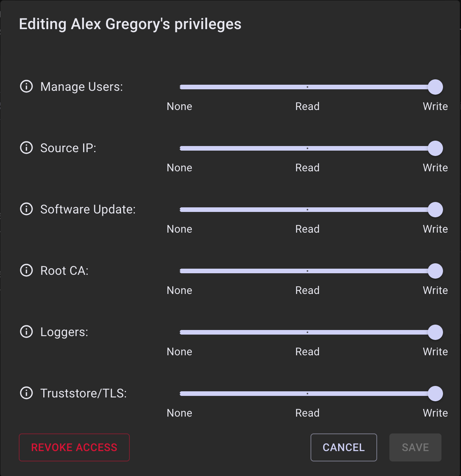Click the Manage Users slider Write handle
Screen dimensions: 461x476
435,87
